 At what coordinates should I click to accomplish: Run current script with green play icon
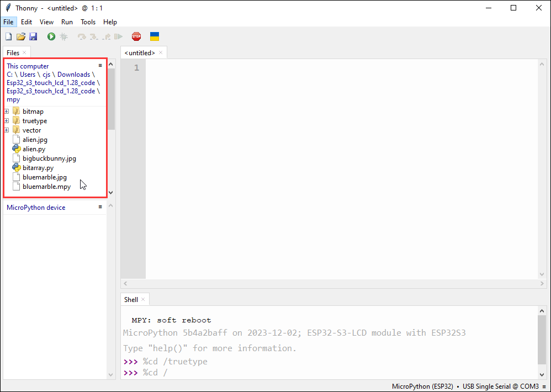coord(51,36)
